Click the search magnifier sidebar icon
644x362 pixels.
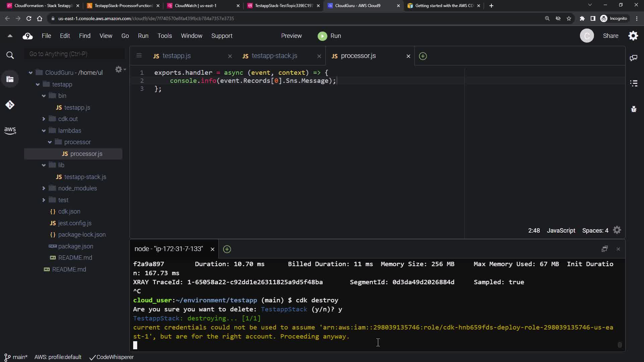[x=10, y=55]
